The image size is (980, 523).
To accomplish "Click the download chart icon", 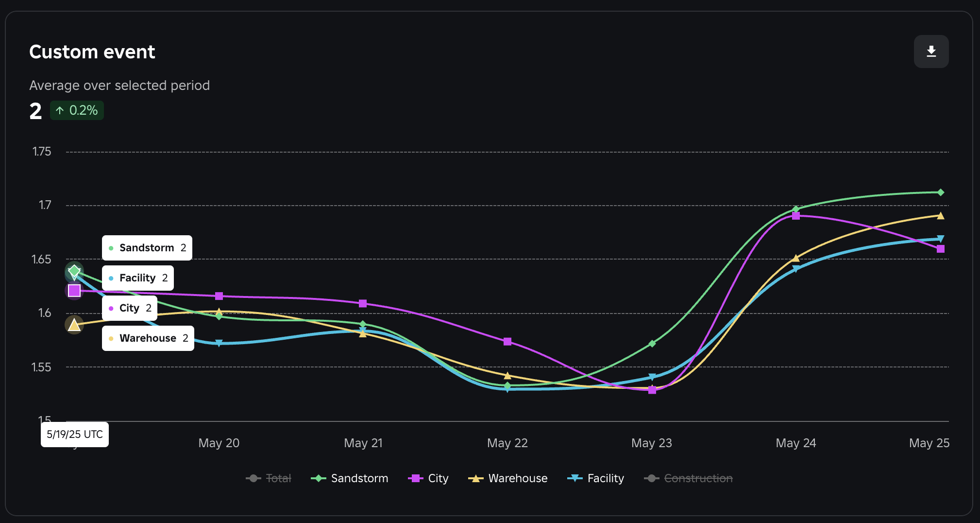I will coord(931,51).
